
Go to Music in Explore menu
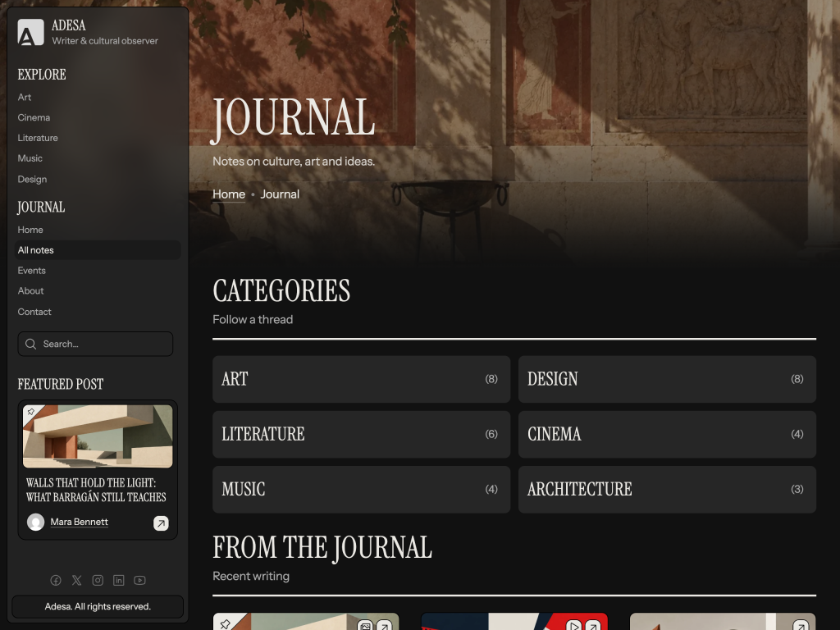click(x=30, y=158)
